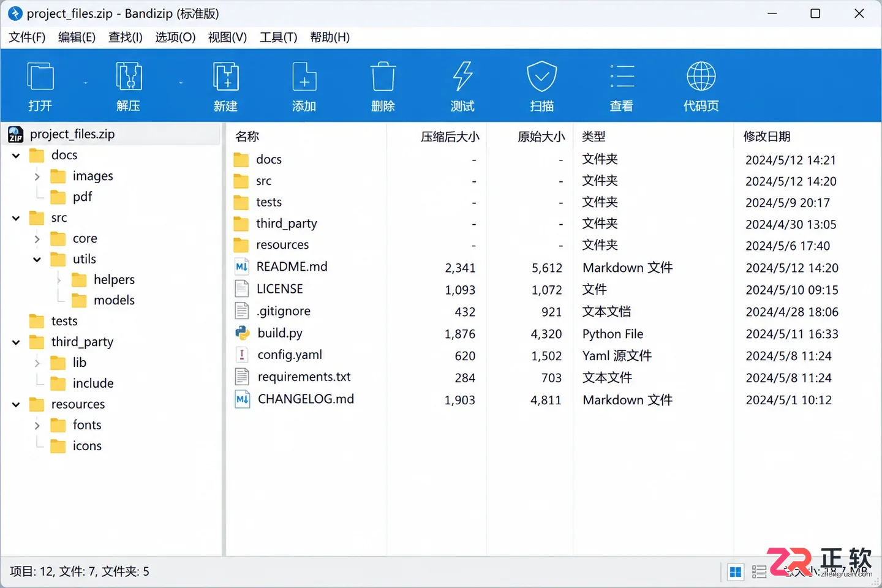Create a new archive with 新建
882x588 pixels.
pyautogui.click(x=225, y=77)
